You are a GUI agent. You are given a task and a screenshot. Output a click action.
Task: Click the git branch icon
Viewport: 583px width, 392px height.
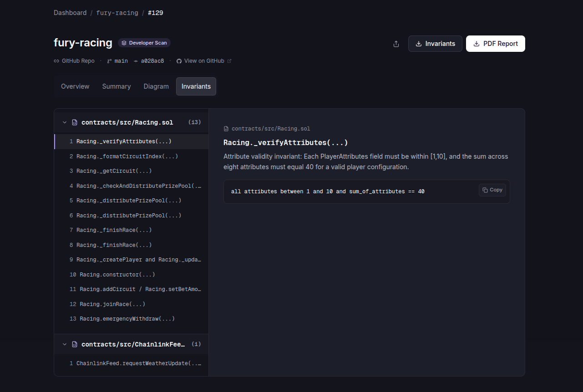[x=109, y=61]
